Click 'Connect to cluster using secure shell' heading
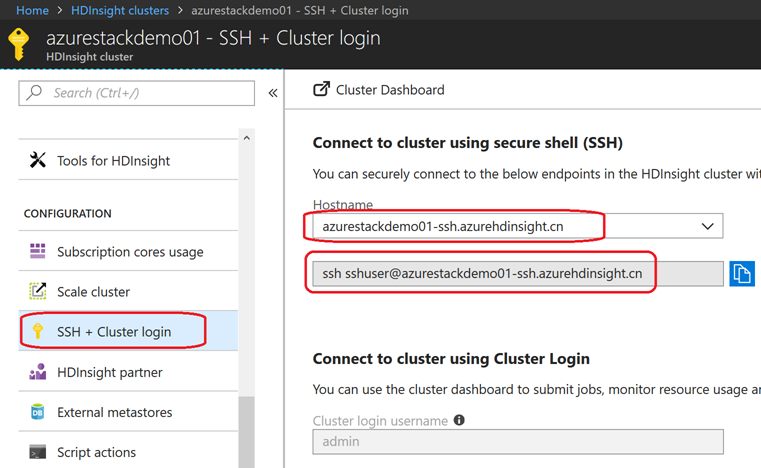This screenshot has height=468, width=761. click(x=467, y=143)
